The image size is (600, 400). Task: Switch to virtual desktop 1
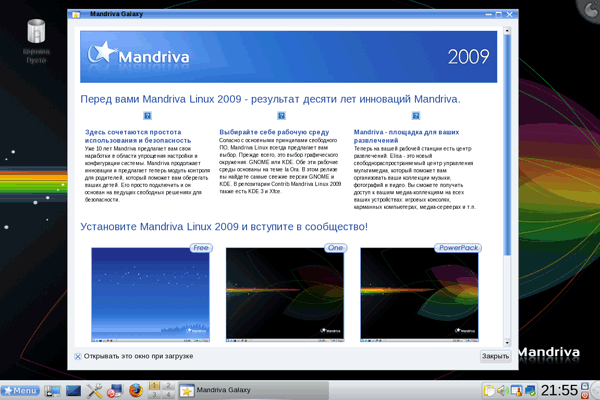click(x=154, y=386)
